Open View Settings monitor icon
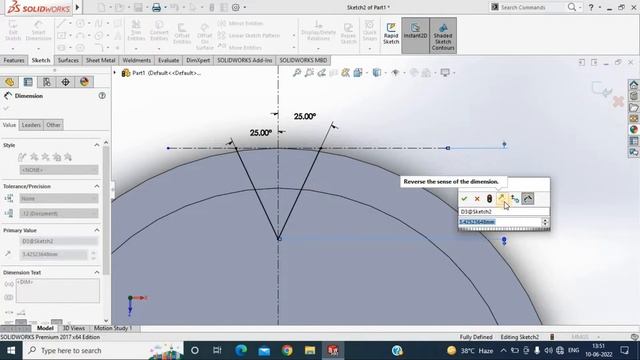This screenshot has height=360, width=640. 445,73
